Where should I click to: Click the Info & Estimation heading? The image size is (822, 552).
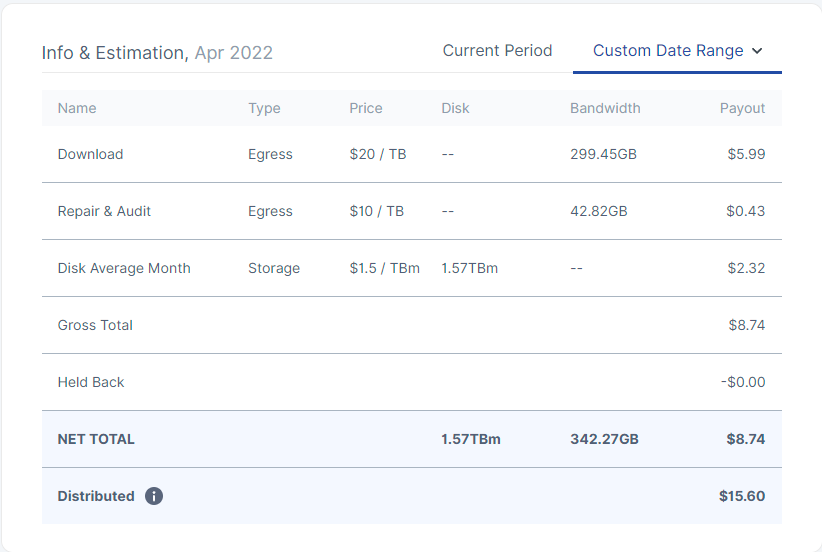[114, 53]
